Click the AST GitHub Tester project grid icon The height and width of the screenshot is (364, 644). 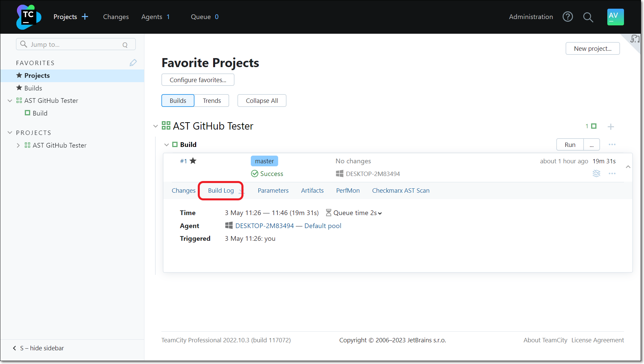tap(166, 126)
